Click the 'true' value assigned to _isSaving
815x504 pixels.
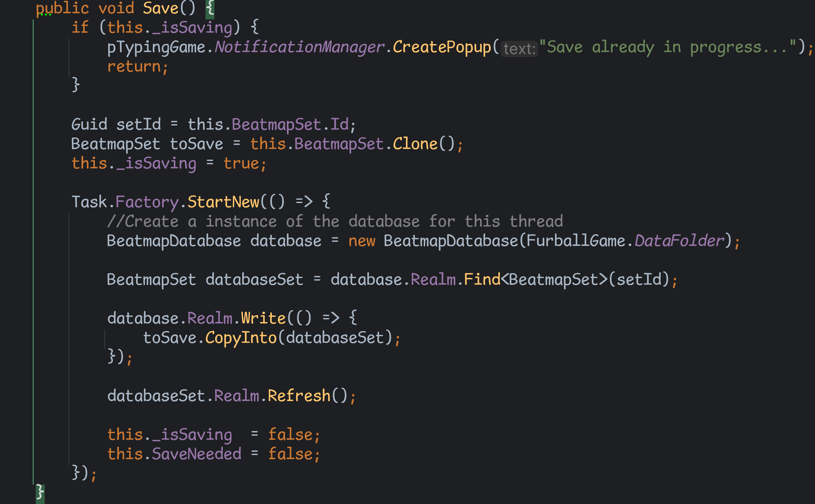pyautogui.click(x=241, y=163)
